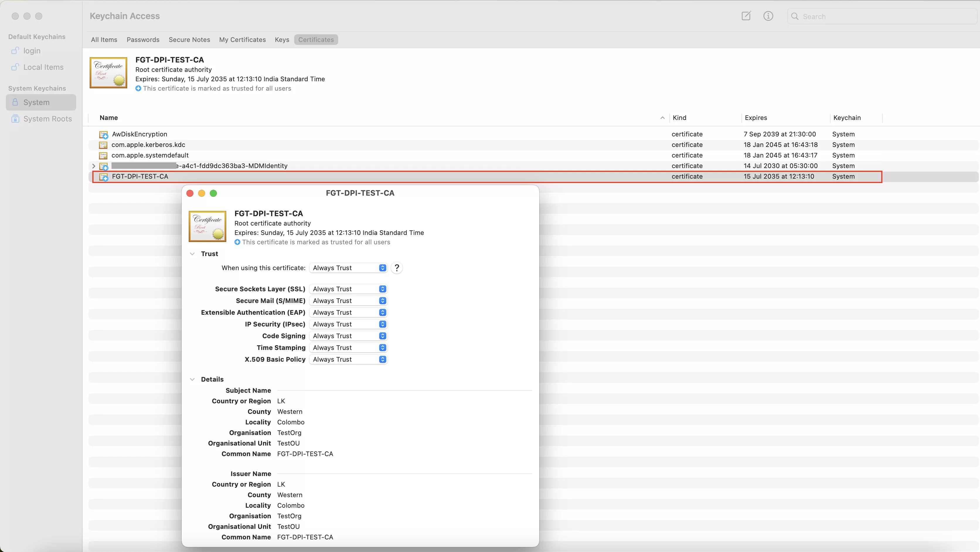980x552 pixels.
Task: Zoom the FGT-DPI-TEST-CA dialog with green button
Action: click(x=213, y=193)
